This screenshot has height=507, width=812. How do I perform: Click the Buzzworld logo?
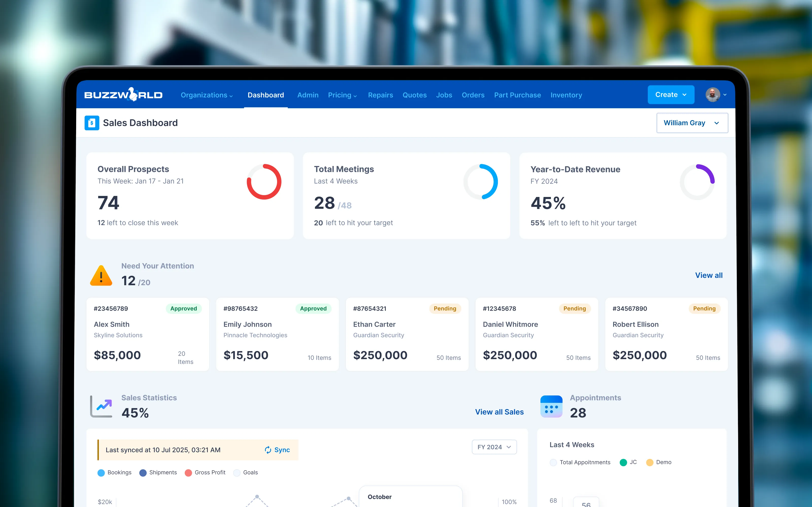pyautogui.click(x=123, y=95)
